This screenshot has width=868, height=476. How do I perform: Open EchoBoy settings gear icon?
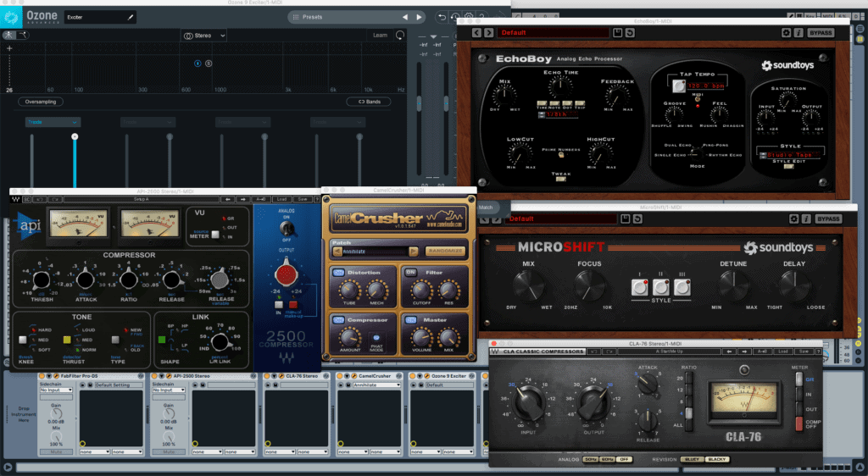(786, 33)
